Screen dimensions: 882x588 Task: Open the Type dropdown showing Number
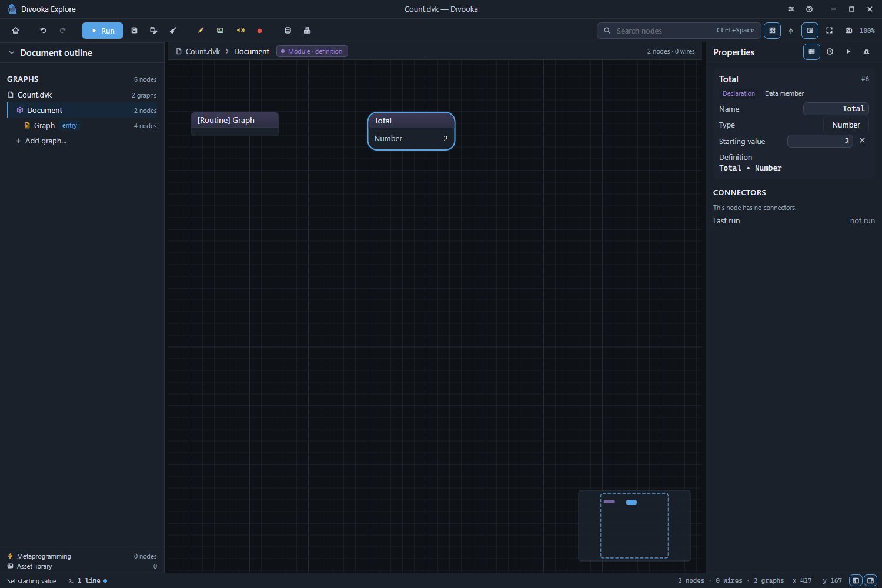846,125
